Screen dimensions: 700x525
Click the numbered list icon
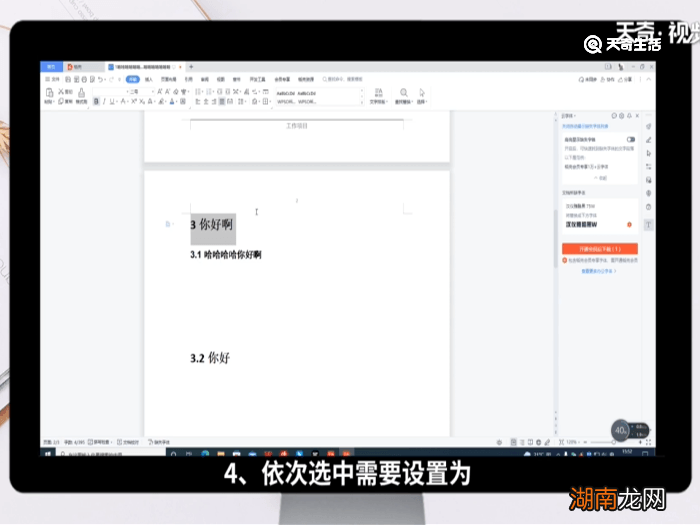pos(208,92)
